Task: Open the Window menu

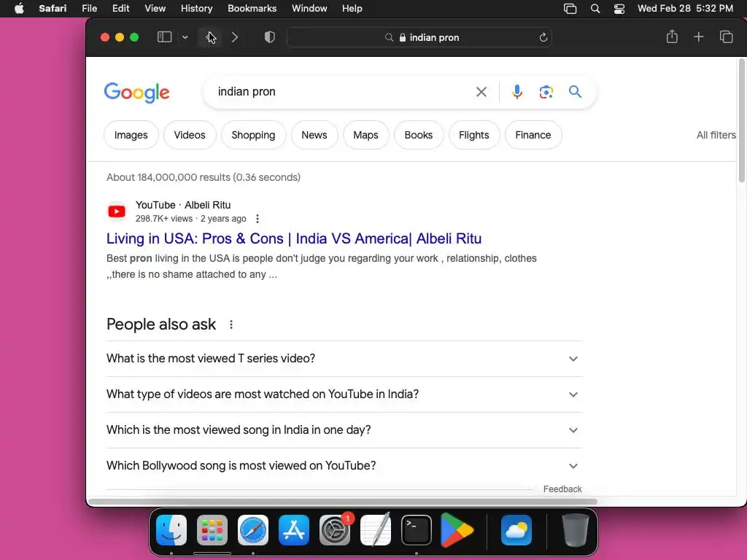Action: click(x=309, y=9)
